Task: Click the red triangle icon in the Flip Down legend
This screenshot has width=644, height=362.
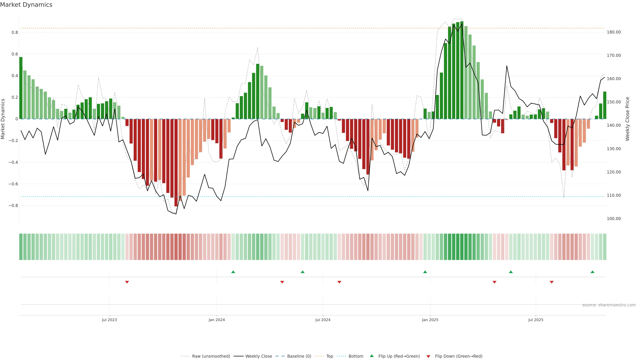Action: pyautogui.click(x=428, y=356)
